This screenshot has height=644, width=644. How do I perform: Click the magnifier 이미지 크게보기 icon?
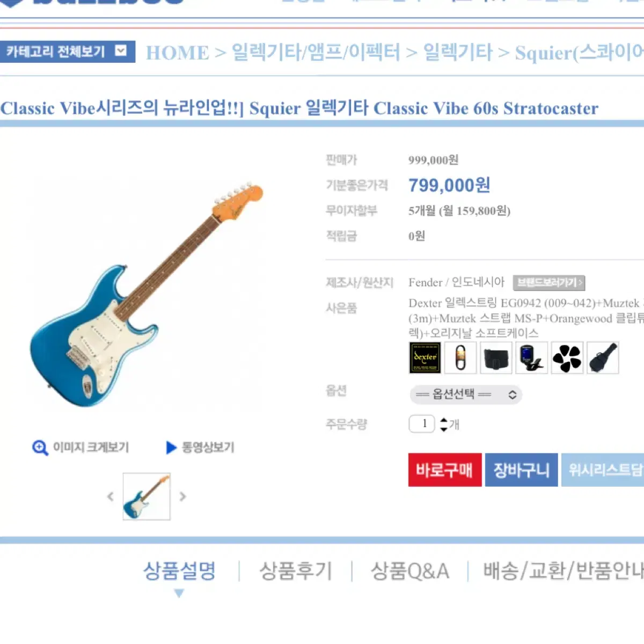[40, 448]
